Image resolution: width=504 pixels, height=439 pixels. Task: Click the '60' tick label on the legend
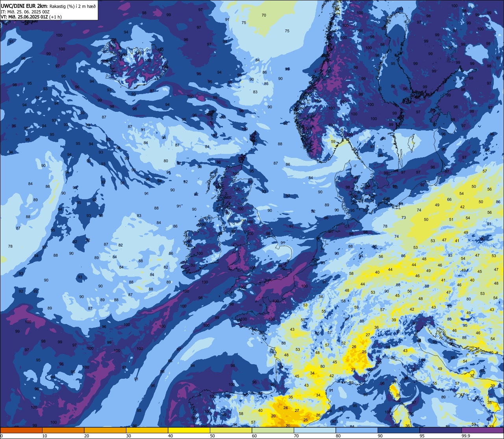tap(254, 436)
